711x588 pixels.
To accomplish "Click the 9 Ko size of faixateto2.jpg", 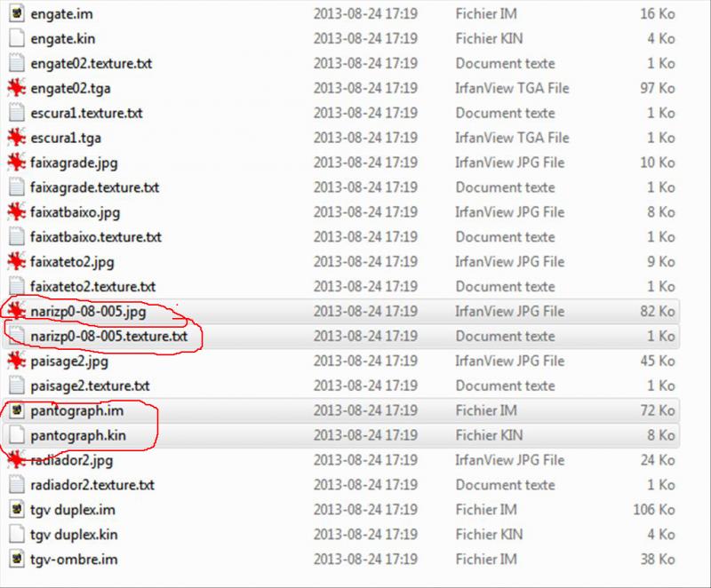I will [x=661, y=261].
